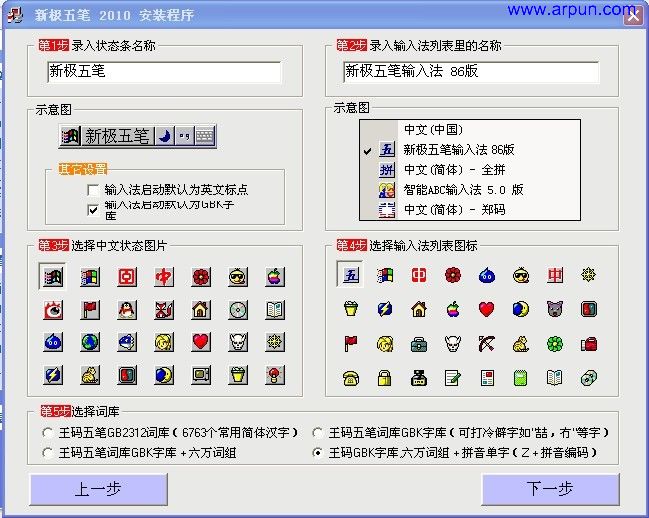
Task: Click the 新极五笔 status bar name field
Action: [164, 72]
